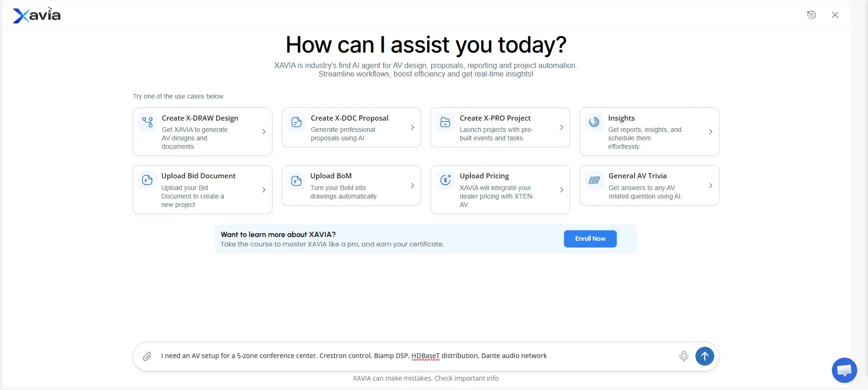The image size is (868, 390).
Task: Click the Insights spiral icon
Action: point(594,122)
